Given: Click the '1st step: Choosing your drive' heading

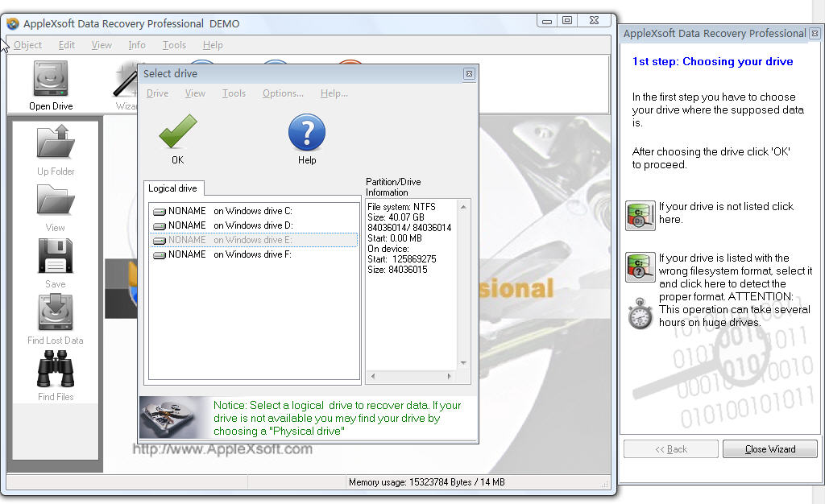Looking at the screenshot, I should pyautogui.click(x=712, y=61).
